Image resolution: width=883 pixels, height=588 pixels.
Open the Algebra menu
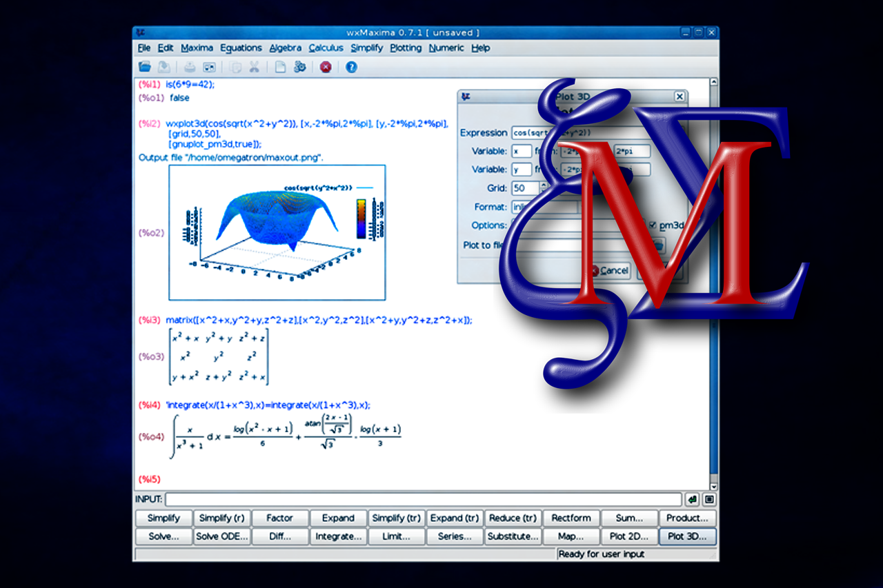[x=286, y=48]
